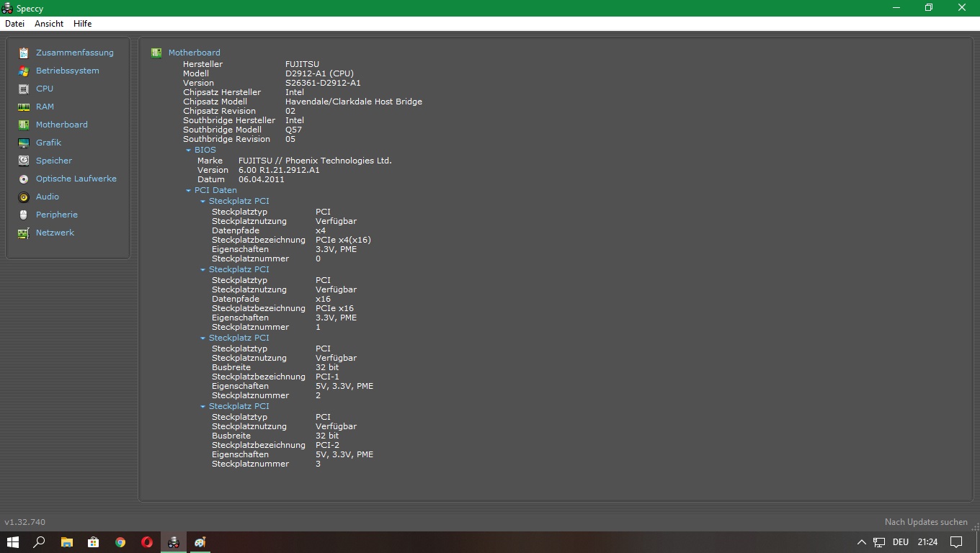The image size is (980, 553).
Task: Collapse the PCI Daten section
Action: coord(188,191)
